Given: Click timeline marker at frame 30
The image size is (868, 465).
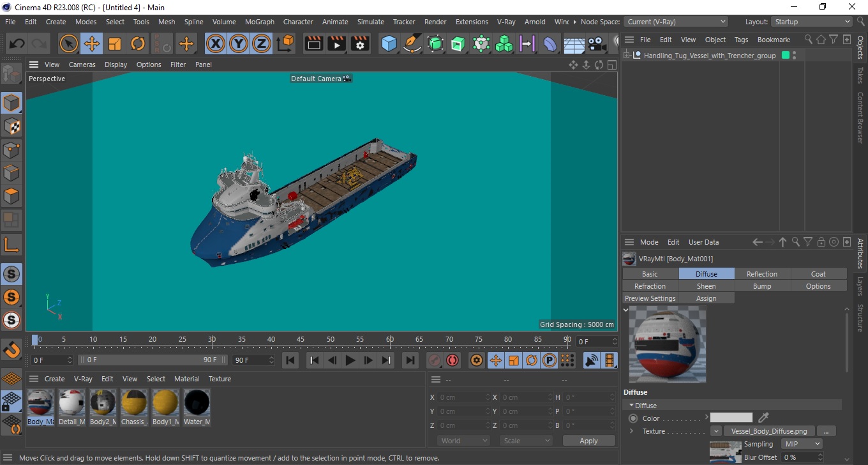Looking at the screenshot, I should [212, 339].
